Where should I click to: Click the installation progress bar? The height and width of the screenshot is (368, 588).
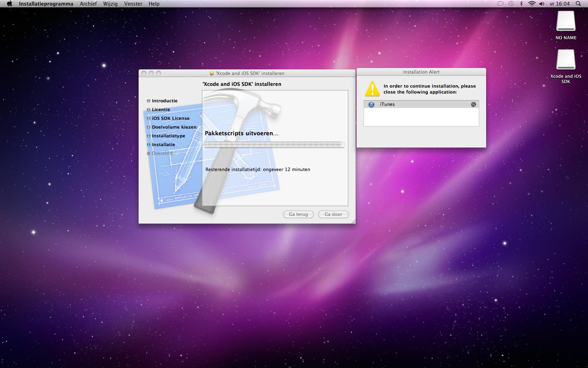tap(274, 144)
